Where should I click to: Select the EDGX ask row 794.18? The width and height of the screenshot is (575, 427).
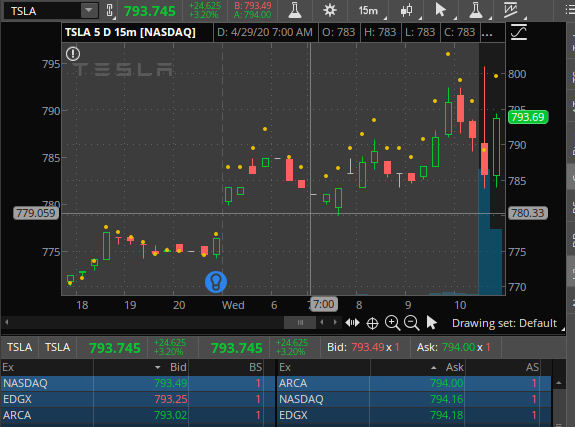tap(414, 415)
